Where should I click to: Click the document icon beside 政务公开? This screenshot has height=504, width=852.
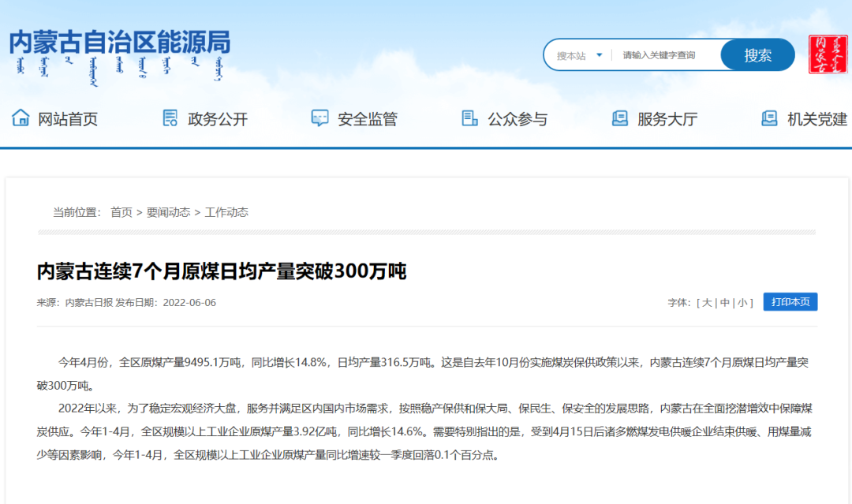[x=170, y=118]
